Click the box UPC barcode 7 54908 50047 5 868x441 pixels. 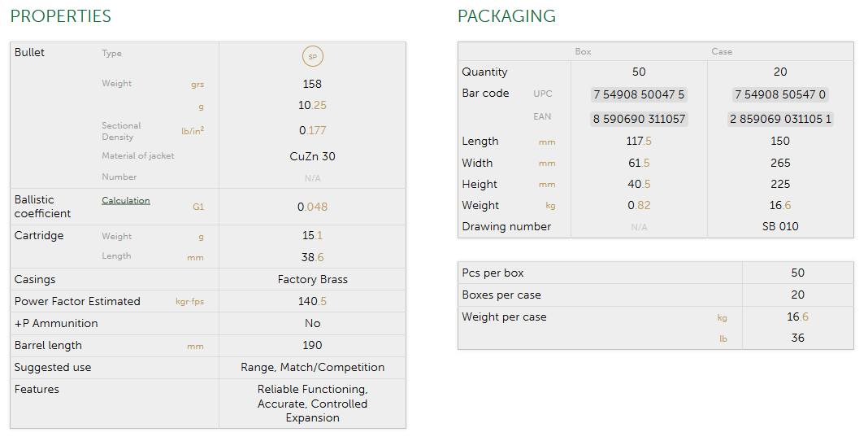pyautogui.click(x=639, y=94)
